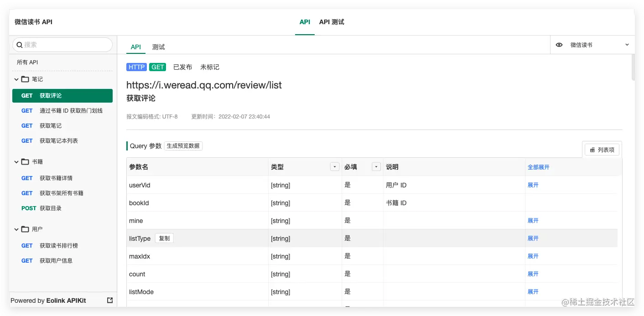
Task: Collapse the 笔记 folder chevron
Action: pos(16,79)
